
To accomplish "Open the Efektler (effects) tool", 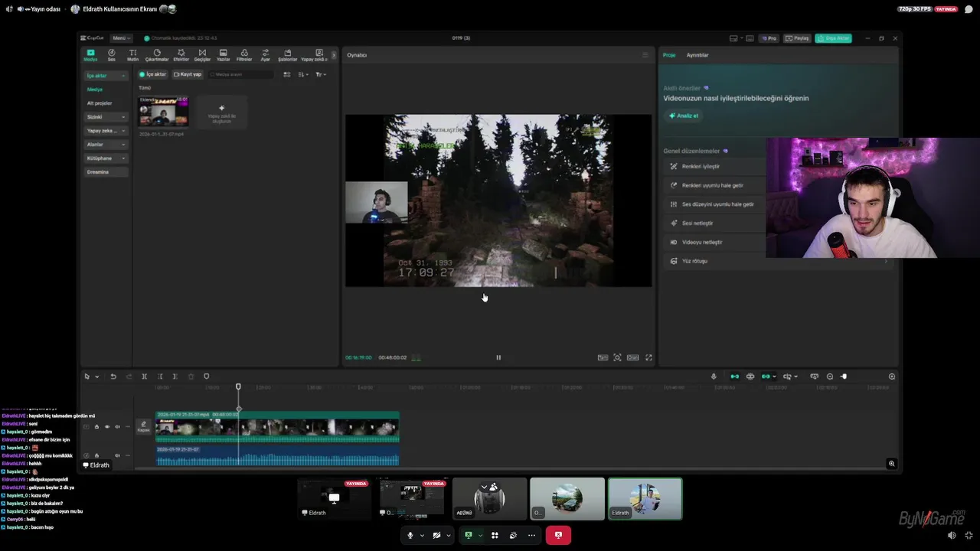I will coord(181,55).
